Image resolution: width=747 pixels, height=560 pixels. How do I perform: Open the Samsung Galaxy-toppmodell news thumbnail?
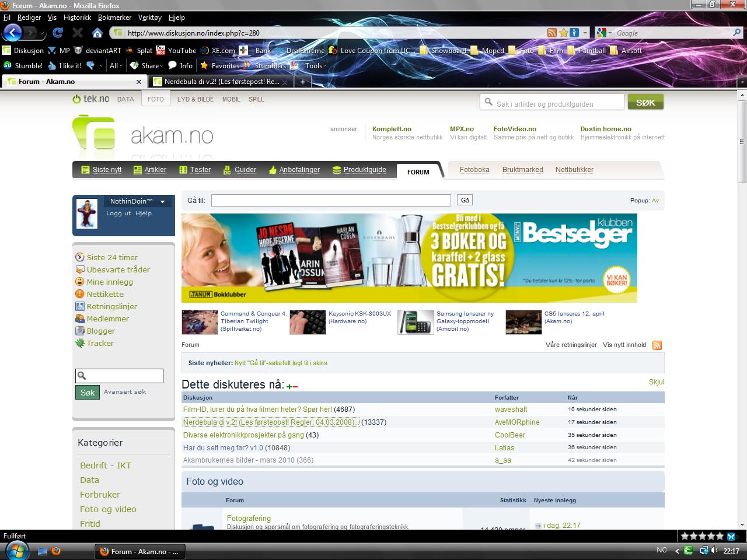416,322
